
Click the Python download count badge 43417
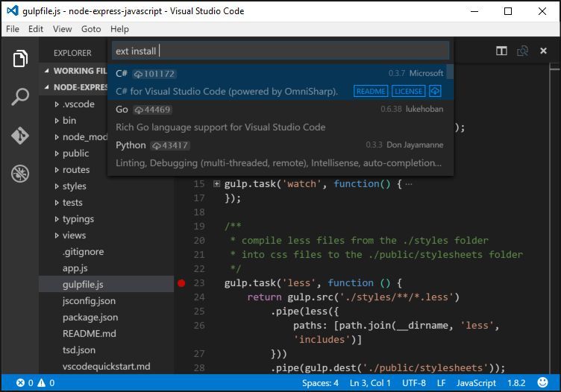point(170,145)
